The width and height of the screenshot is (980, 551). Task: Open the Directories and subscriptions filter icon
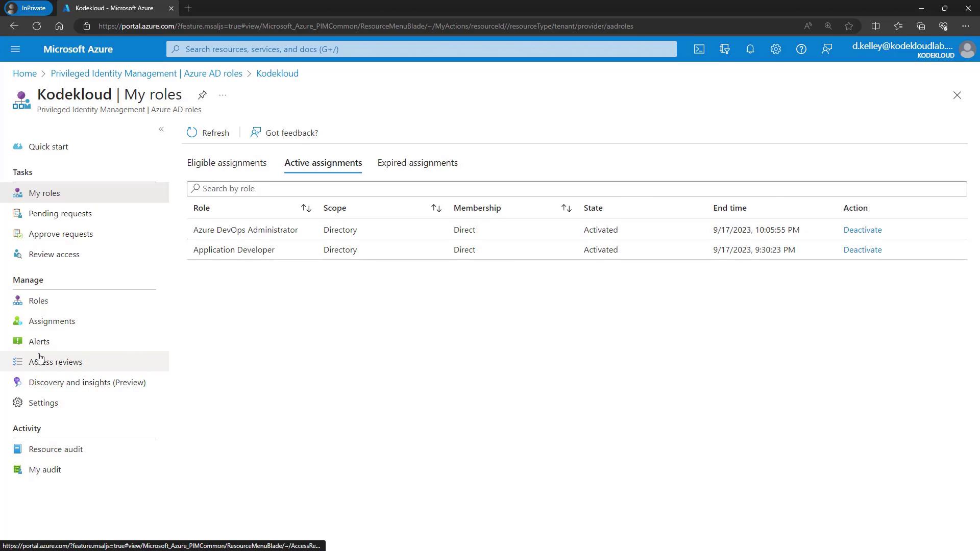pyautogui.click(x=724, y=49)
